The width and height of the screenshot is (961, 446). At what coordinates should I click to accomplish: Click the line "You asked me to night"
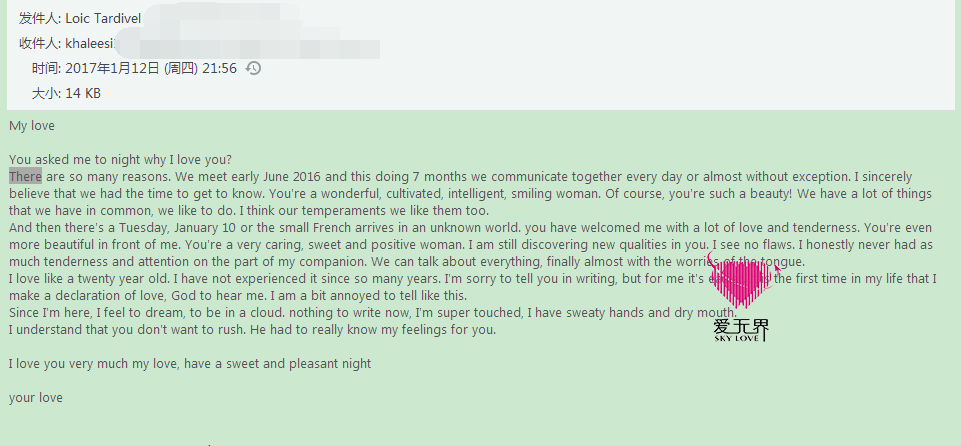click(x=120, y=160)
